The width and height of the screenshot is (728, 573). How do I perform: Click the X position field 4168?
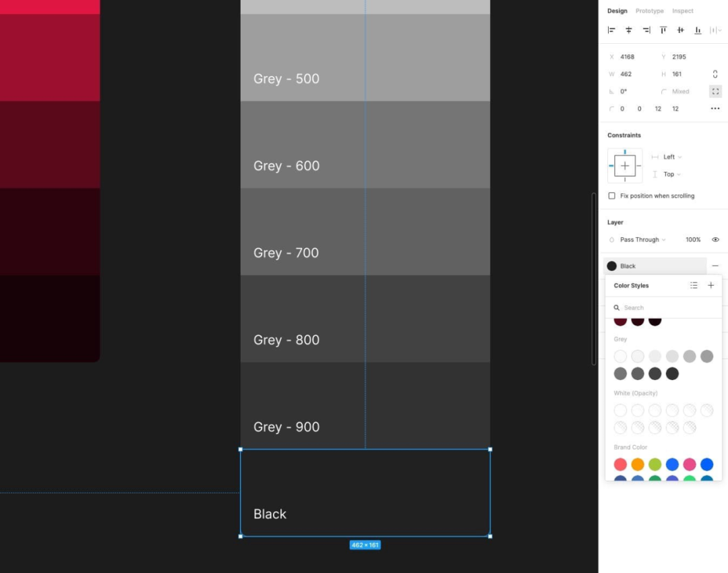627,57
